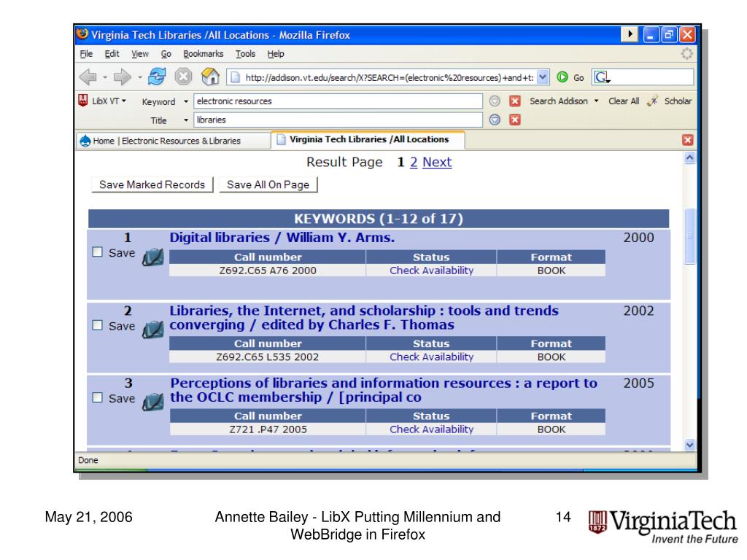Click the scrollbar up arrow

[690, 158]
